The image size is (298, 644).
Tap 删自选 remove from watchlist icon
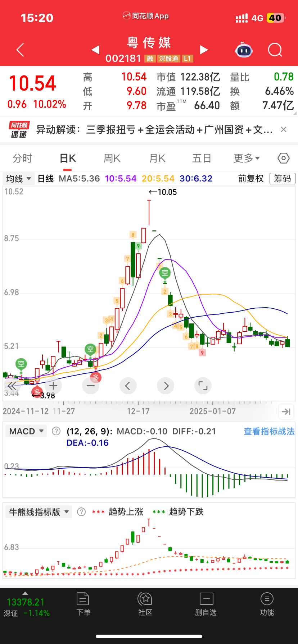click(206, 603)
